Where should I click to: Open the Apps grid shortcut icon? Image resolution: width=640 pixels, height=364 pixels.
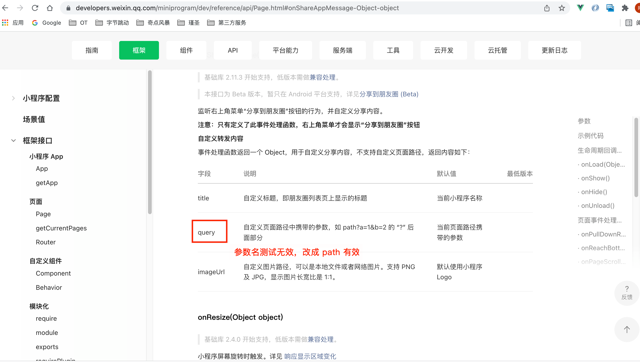coord(5,23)
